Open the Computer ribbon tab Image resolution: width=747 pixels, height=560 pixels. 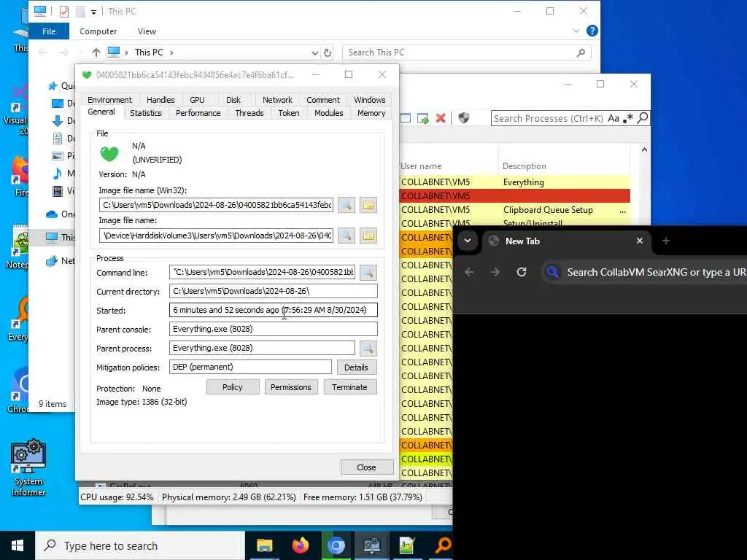[98, 31]
